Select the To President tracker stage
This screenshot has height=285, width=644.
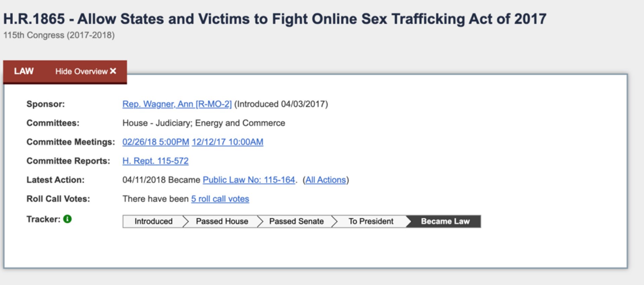(371, 221)
